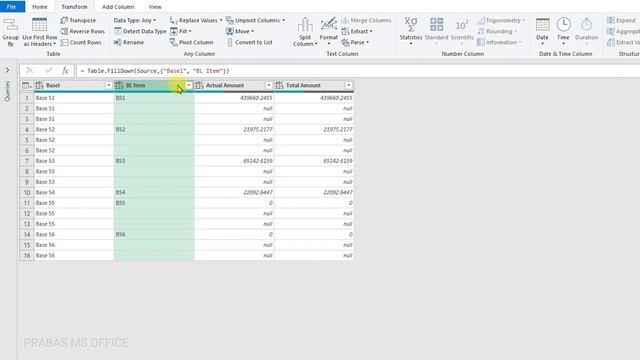Open the Move dropdown
Screen dimensions: 640x360
click(240, 31)
